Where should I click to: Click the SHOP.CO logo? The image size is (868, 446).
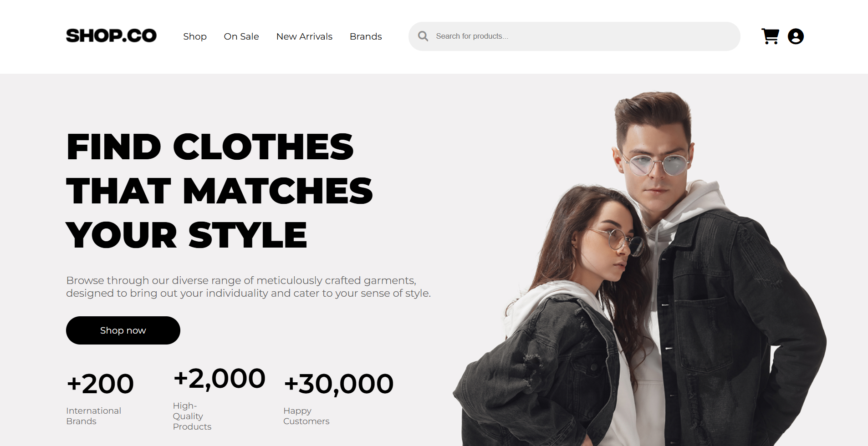pos(111,35)
